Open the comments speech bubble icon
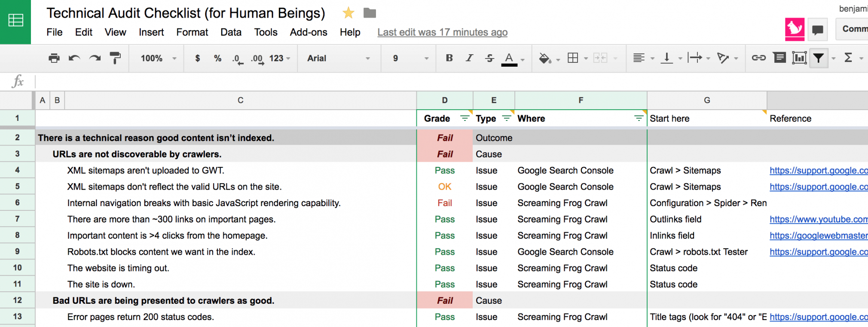Screen dimensions: 868x327 tap(817, 30)
